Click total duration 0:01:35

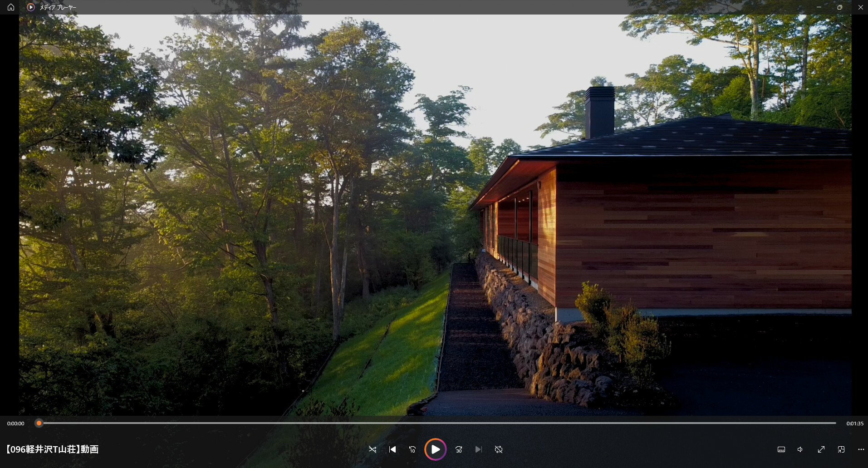[x=855, y=424]
